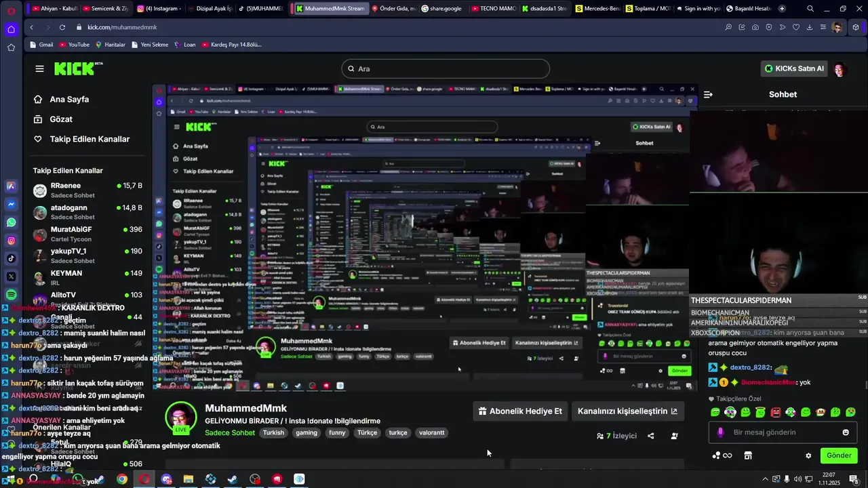Click the volume icon in system tray
This screenshot has width=868, height=488.
pyautogui.click(x=797, y=479)
